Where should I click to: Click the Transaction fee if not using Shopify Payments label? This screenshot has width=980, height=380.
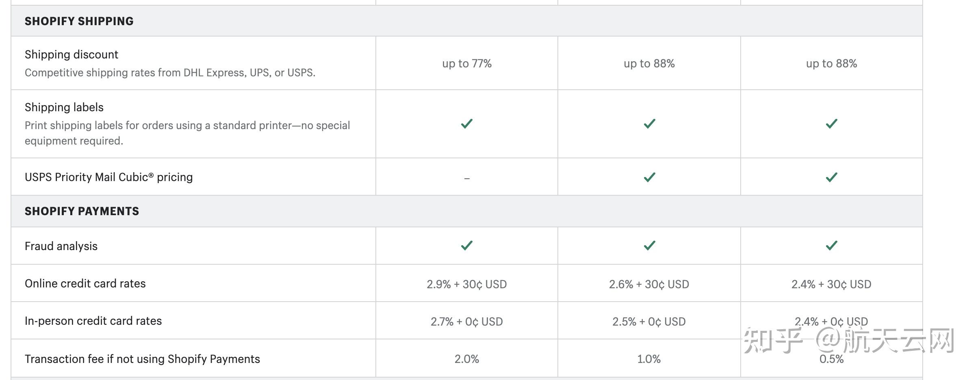tap(142, 359)
